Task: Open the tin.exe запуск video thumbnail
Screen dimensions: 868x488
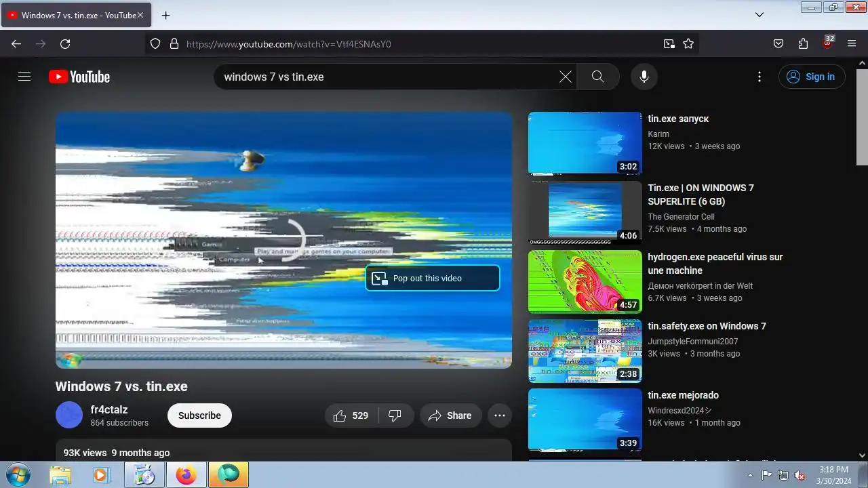Action: [585, 143]
